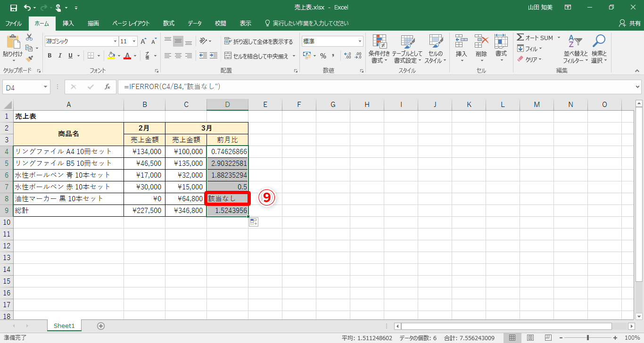Click the Cut scissors icon
Image resolution: width=644 pixels, height=343 pixels.
click(x=29, y=37)
